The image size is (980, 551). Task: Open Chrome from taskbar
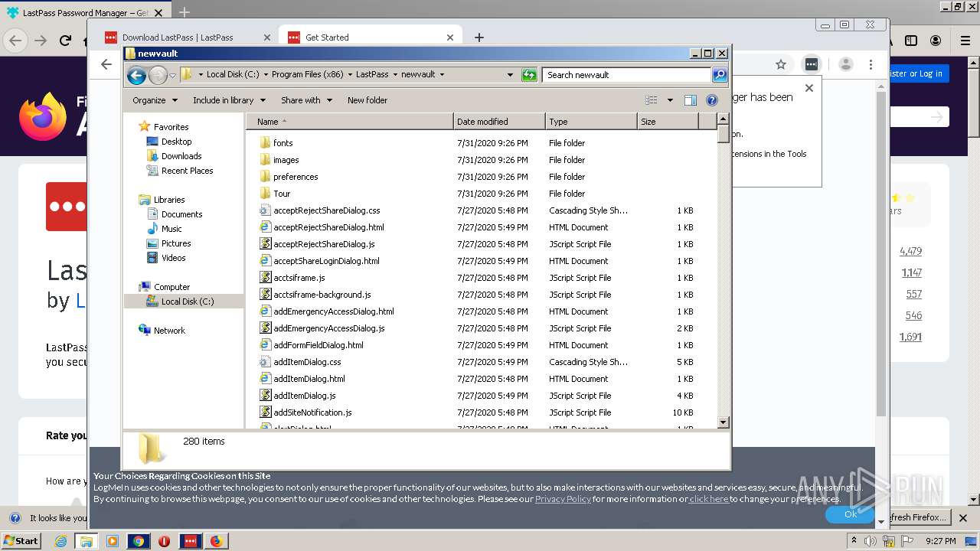click(139, 541)
